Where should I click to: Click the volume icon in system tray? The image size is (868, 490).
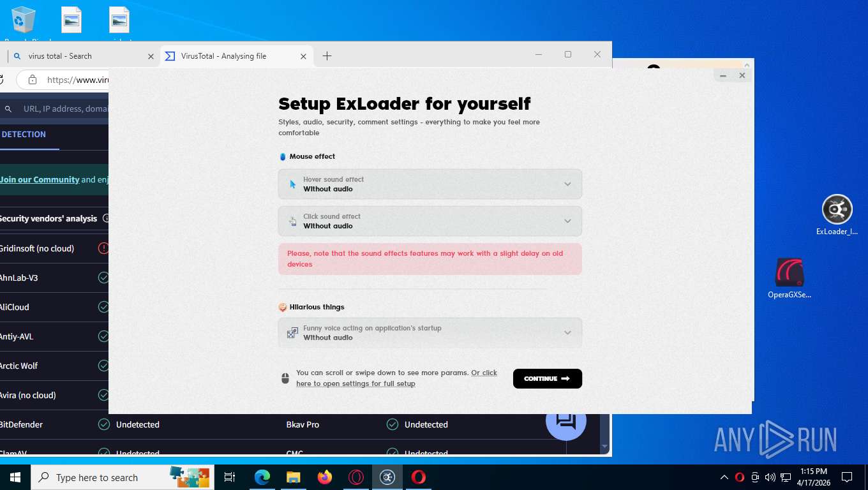point(770,477)
